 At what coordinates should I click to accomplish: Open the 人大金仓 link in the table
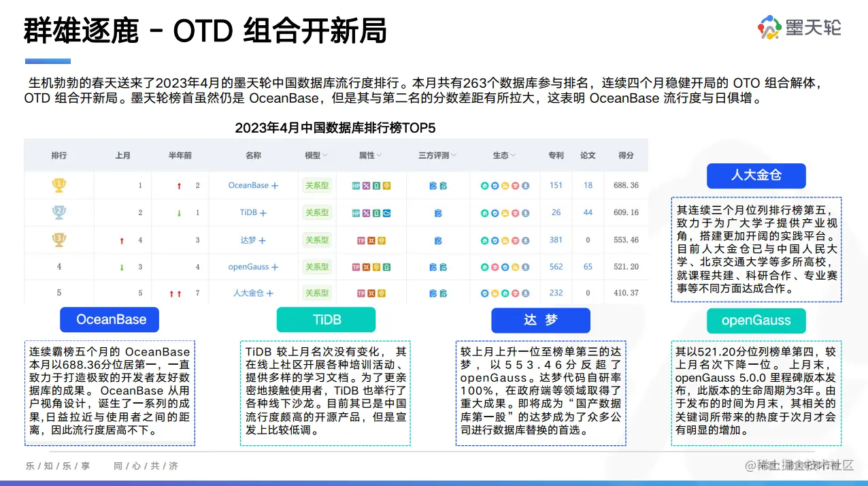[x=248, y=293]
